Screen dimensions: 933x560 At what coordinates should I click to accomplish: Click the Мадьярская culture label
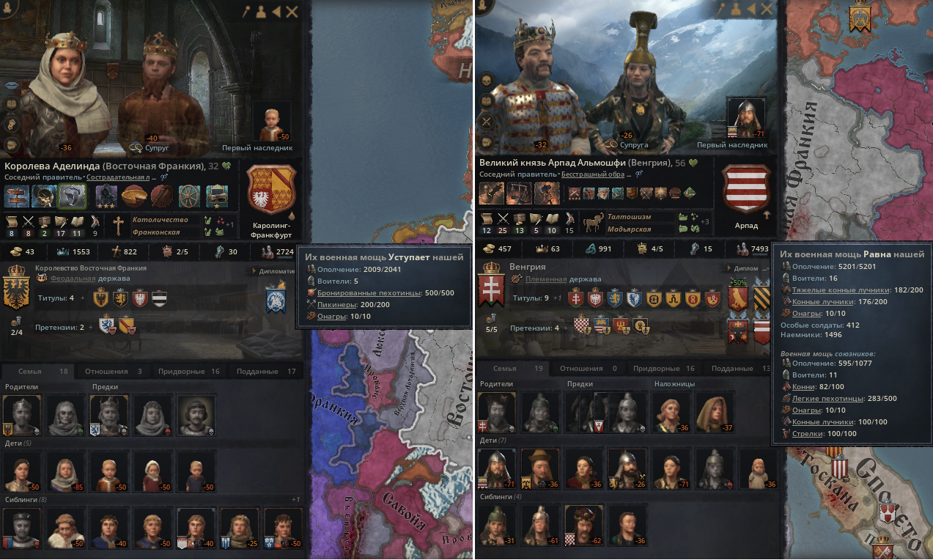click(x=628, y=229)
